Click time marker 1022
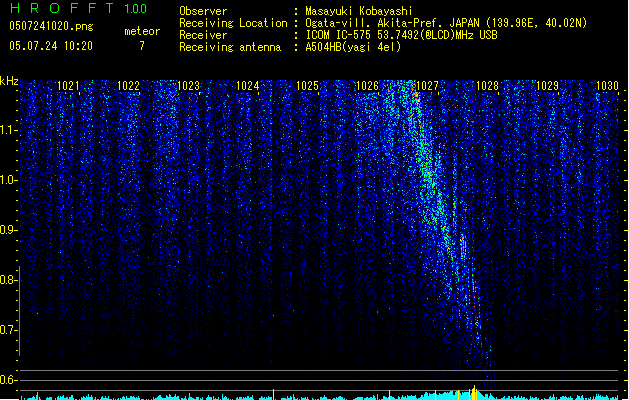Viewport: 629px width, 400px height. 128,86
